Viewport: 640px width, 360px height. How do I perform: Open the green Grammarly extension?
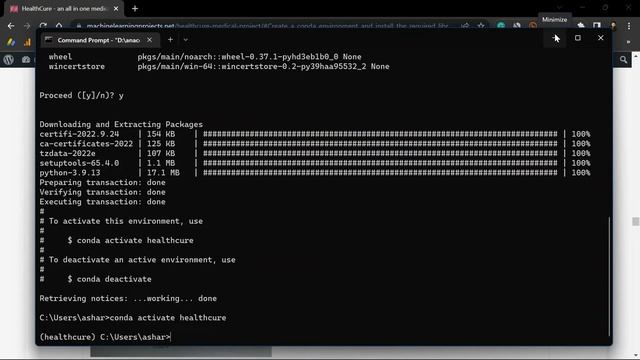tap(501, 26)
